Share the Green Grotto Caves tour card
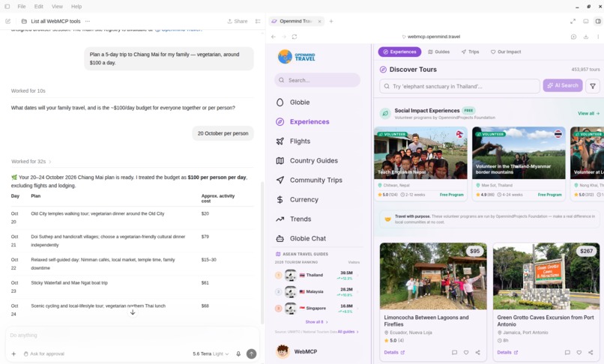This screenshot has height=364, width=604. (x=591, y=353)
